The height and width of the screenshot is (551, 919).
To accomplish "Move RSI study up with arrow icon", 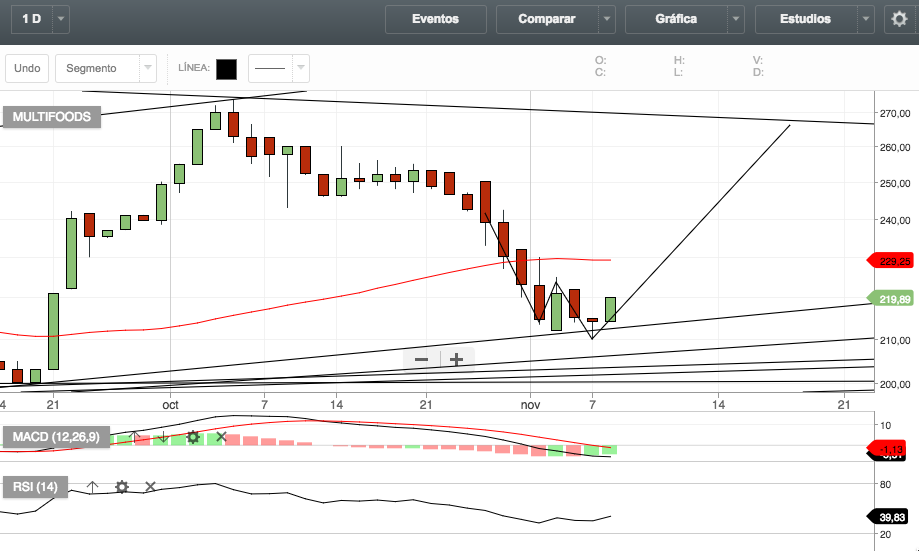I will 93,487.
